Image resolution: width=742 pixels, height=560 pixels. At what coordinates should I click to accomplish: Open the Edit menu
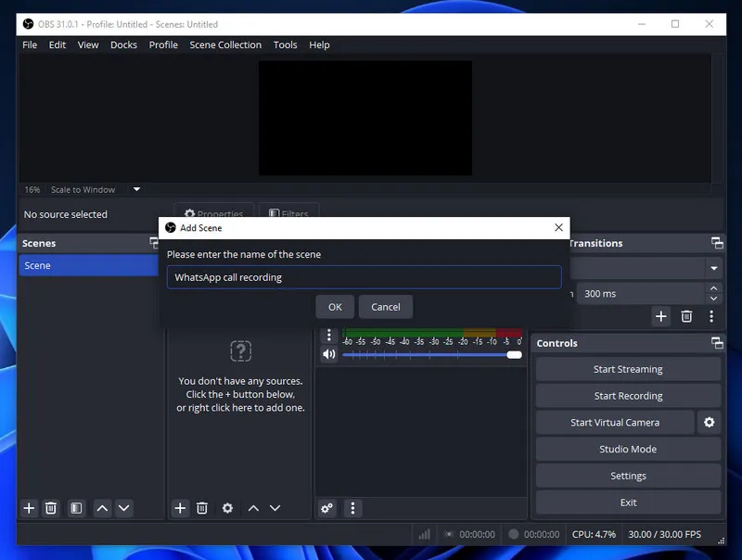58,45
